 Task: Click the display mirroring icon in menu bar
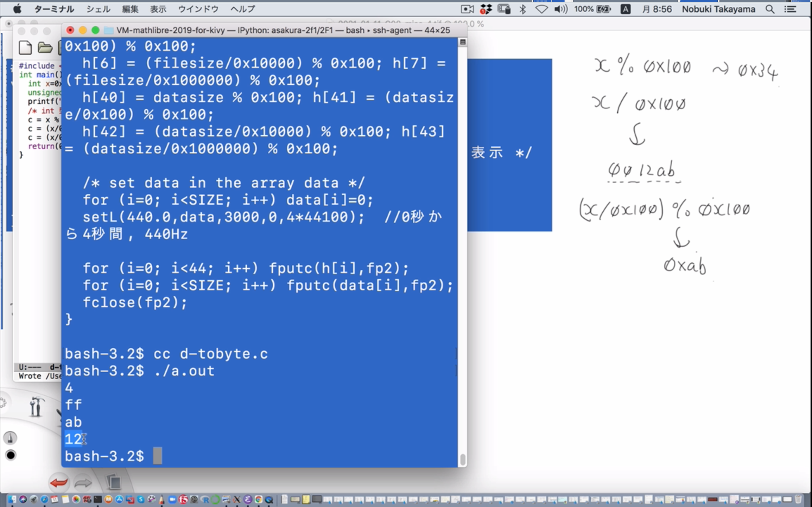pyautogui.click(x=504, y=9)
